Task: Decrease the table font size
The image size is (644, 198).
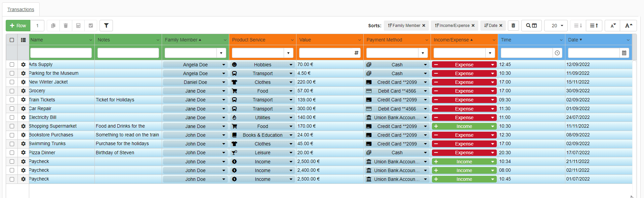Action: [x=613, y=26]
